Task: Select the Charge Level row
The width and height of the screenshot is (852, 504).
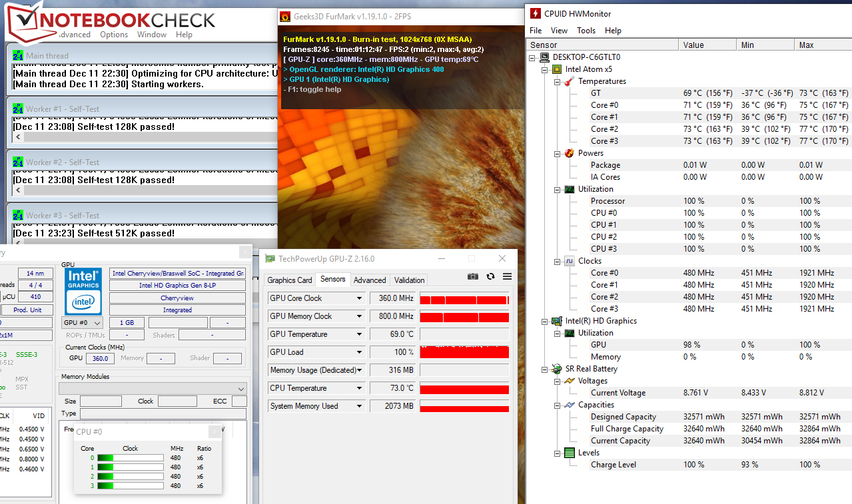Action: 689,465
